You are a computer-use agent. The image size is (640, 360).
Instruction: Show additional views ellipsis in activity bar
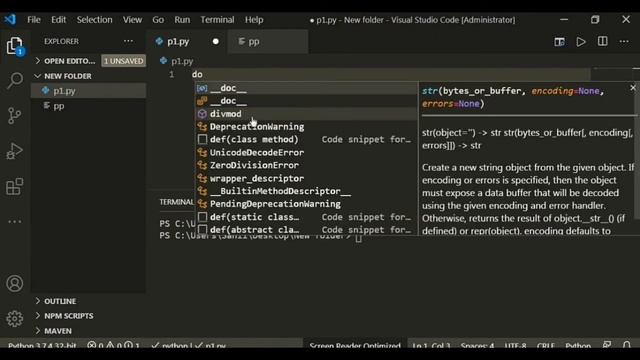(15, 222)
